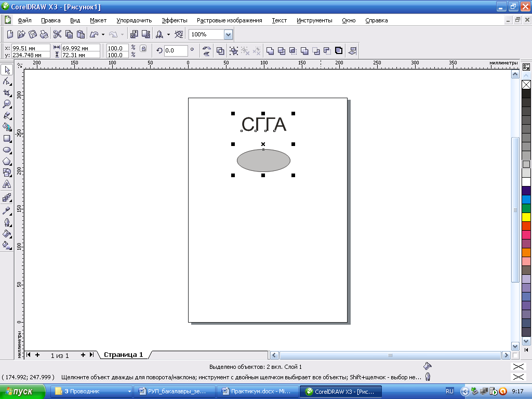Screen dimensions: 532x399
Task: Click the New document icon
Action: click(x=10, y=34)
